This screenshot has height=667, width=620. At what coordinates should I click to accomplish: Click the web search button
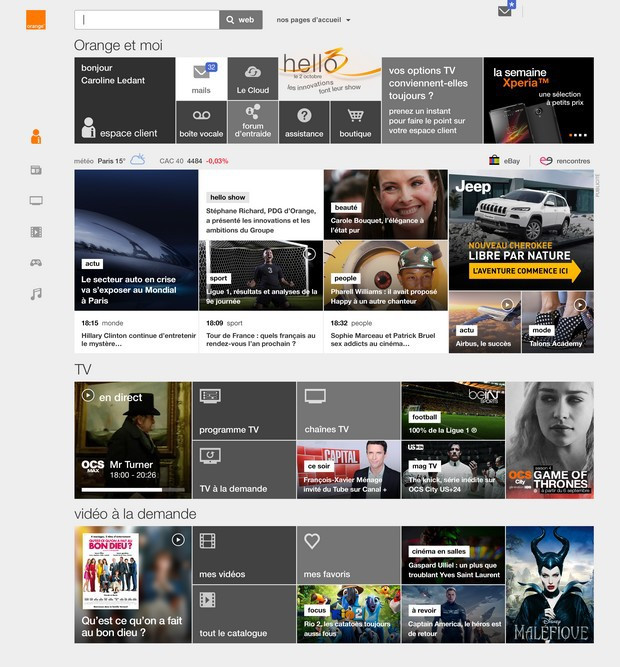[241, 20]
